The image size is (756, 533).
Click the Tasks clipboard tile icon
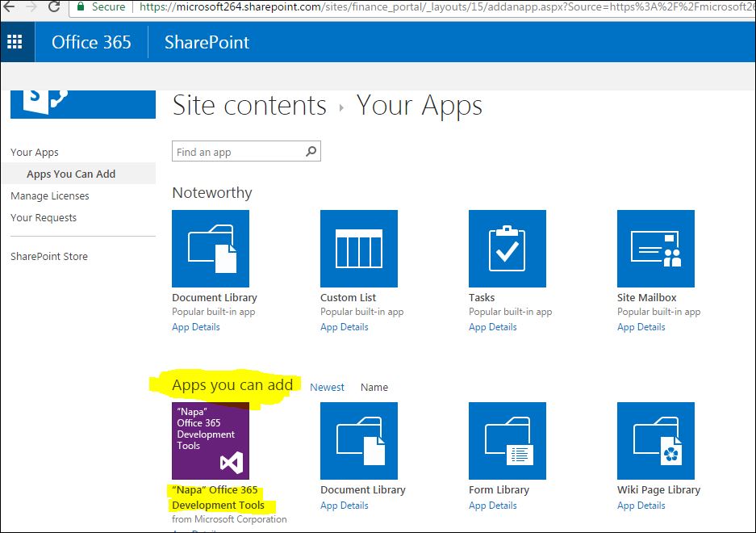point(507,249)
